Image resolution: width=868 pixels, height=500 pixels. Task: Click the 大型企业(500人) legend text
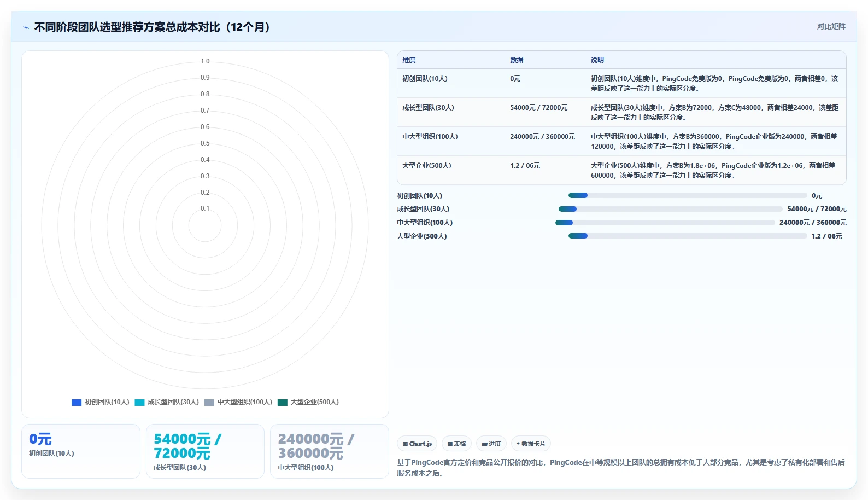point(315,402)
